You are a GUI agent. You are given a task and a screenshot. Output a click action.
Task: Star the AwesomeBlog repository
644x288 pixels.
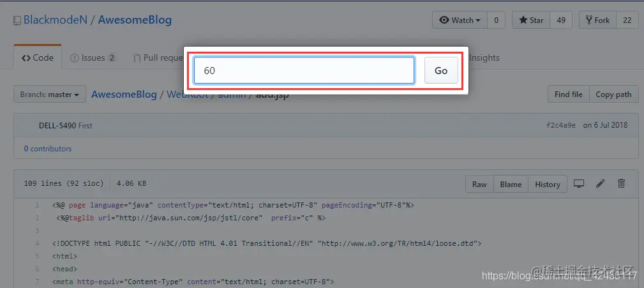coord(531,20)
